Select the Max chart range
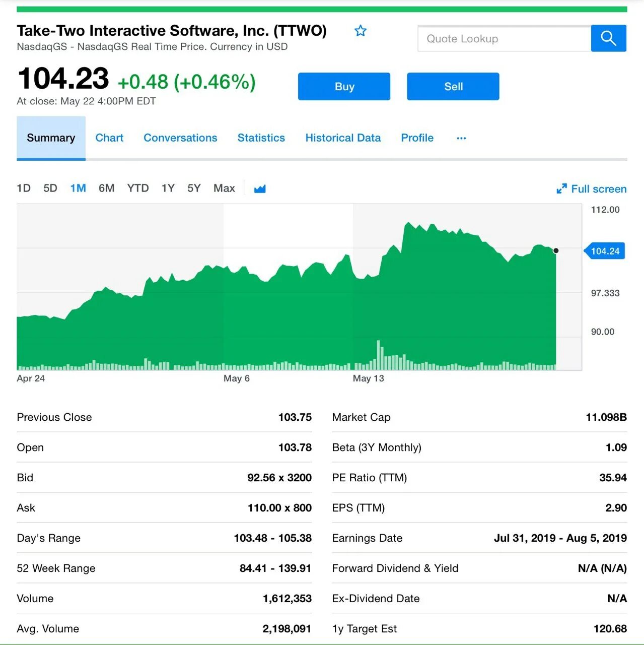This screenshot has height=645, width=644. coord(224,188)
